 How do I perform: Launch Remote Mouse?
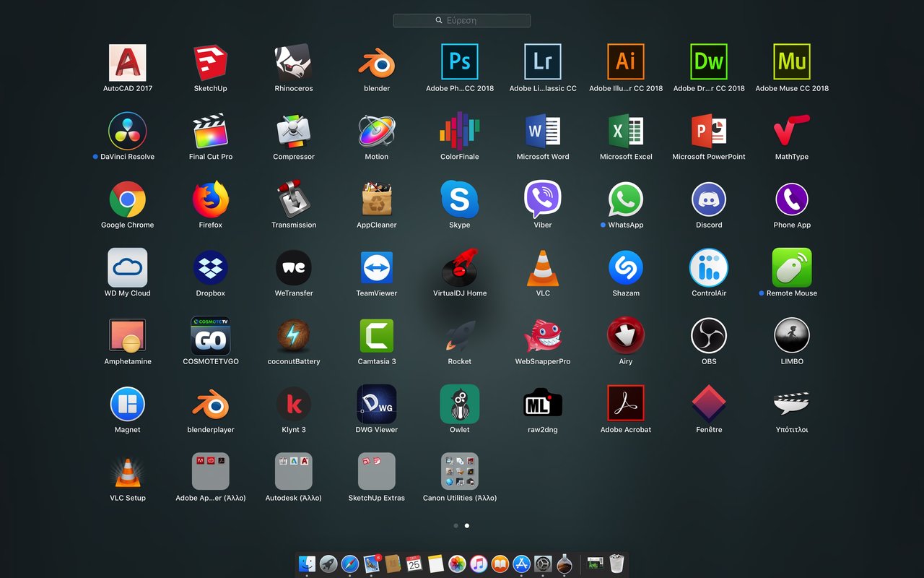click(792, 268)
